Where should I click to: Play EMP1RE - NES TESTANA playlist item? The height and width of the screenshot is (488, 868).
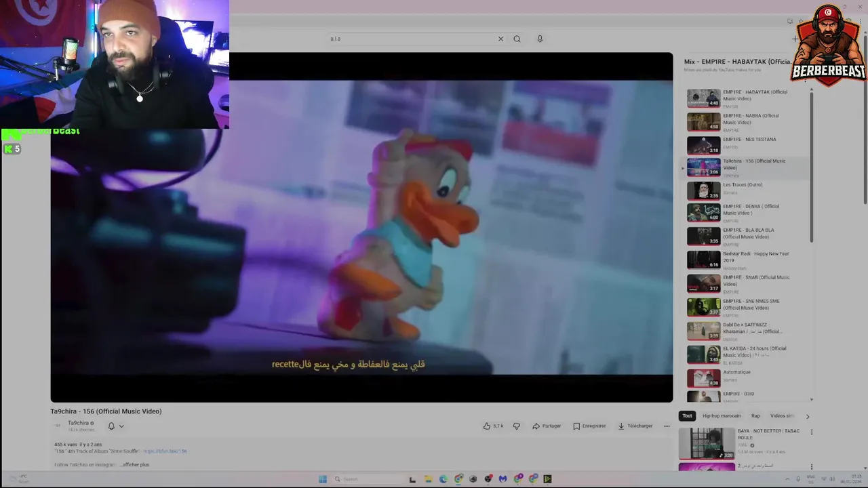[746, 145]
